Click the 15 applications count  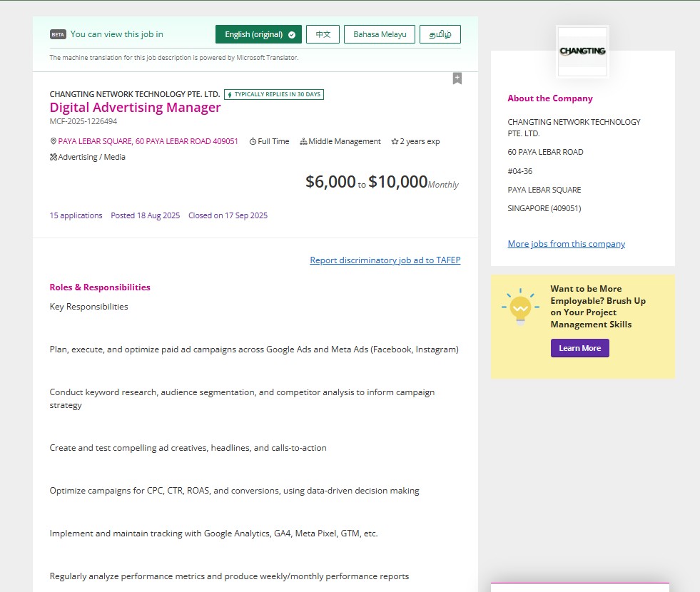76,215
